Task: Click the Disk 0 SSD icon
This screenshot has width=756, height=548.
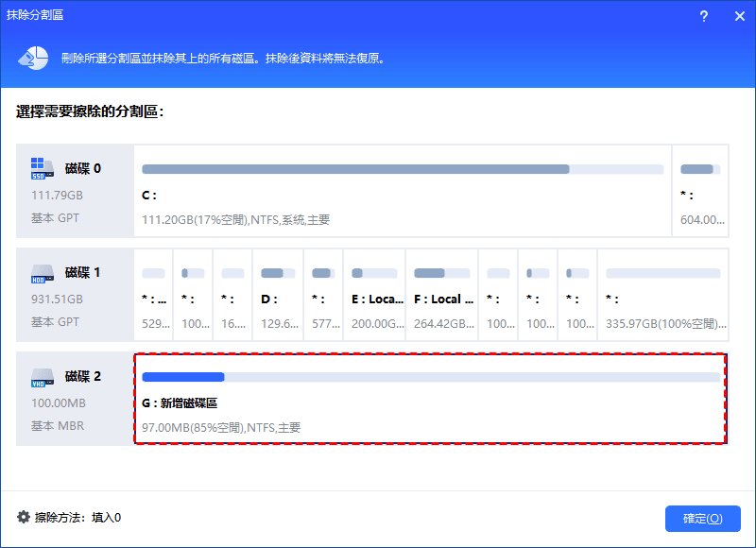Action: [42, 169]
